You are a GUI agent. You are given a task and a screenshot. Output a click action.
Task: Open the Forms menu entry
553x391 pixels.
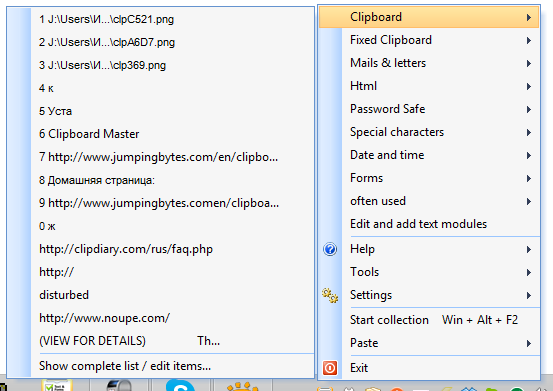(x=429, y=178)
